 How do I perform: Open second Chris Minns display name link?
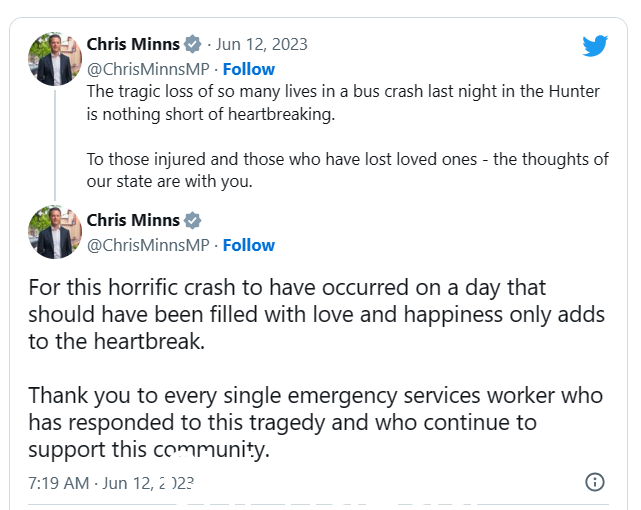point(133,220)
